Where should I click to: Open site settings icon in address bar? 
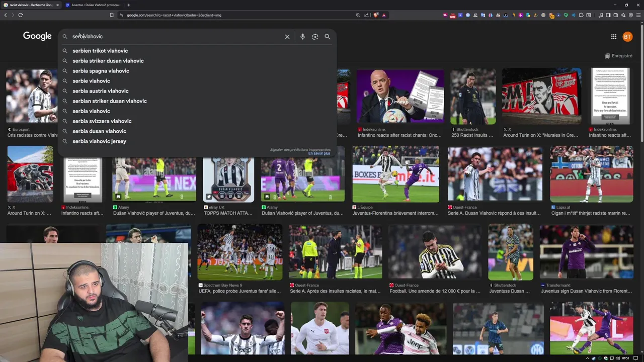[x=121, y=15]
